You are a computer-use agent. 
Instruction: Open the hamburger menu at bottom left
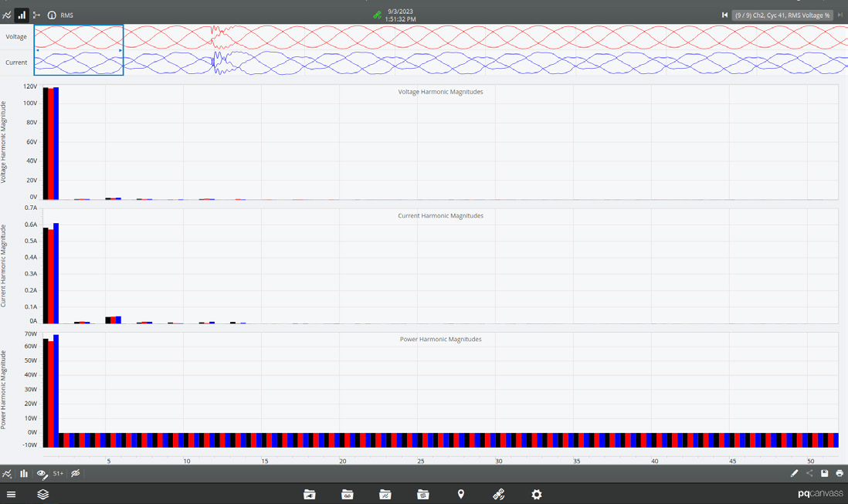pos(11,495)
